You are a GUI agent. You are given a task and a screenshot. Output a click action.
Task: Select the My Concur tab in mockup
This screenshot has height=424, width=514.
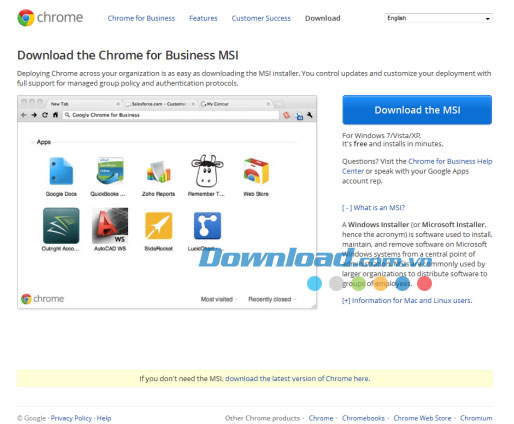(235, 104)
